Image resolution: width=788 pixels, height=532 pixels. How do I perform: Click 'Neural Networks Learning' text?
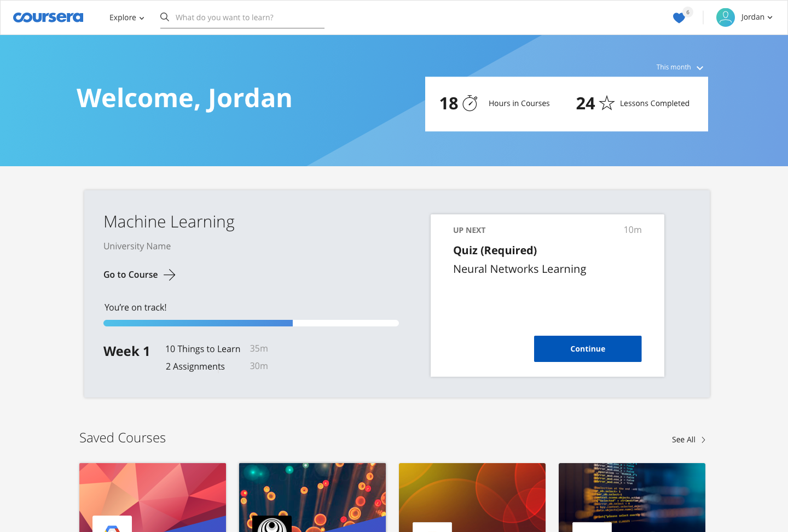point(519,269)
